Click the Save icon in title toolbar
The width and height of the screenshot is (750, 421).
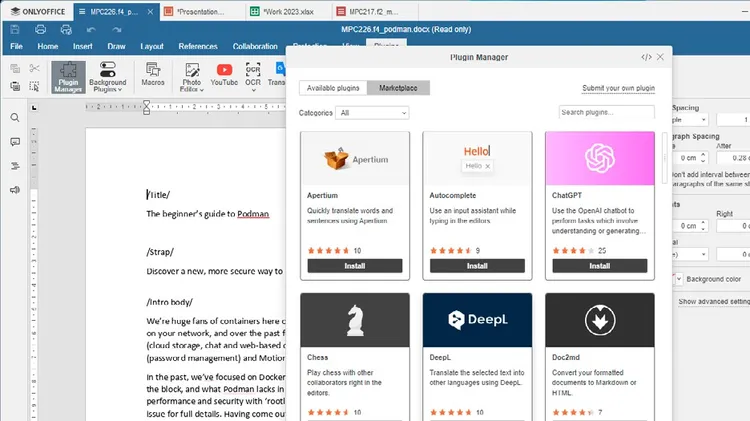point(15,29)
